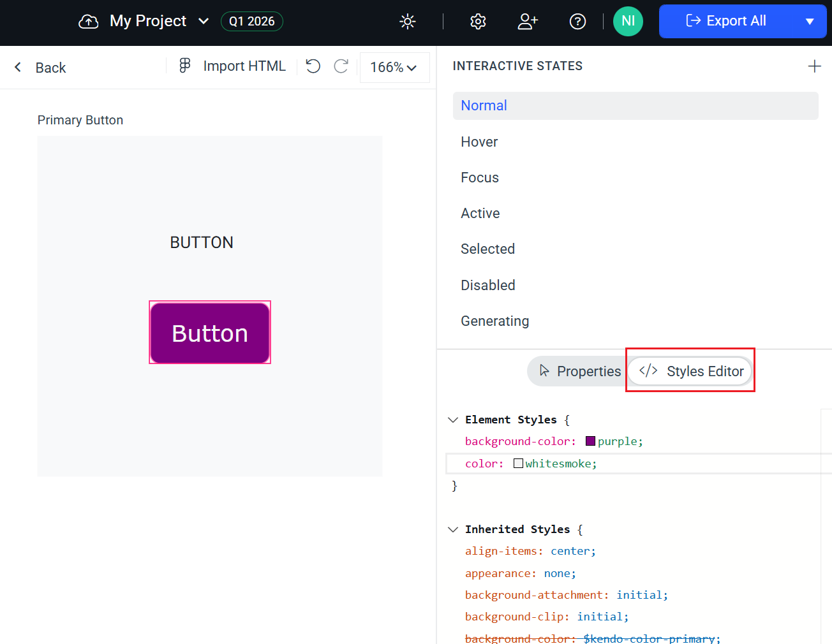832x644 pixels.
Task: Open the settings gear icon
Action: point(477,21)
